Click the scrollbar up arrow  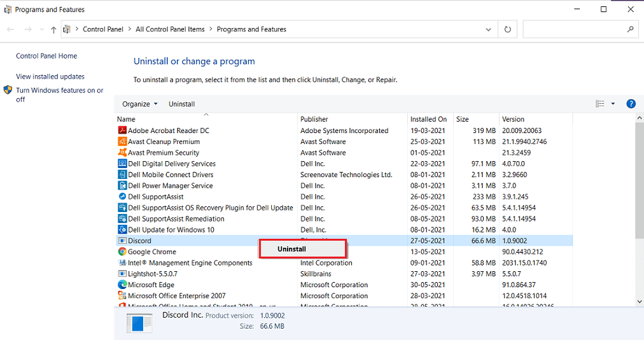(639, 118)
